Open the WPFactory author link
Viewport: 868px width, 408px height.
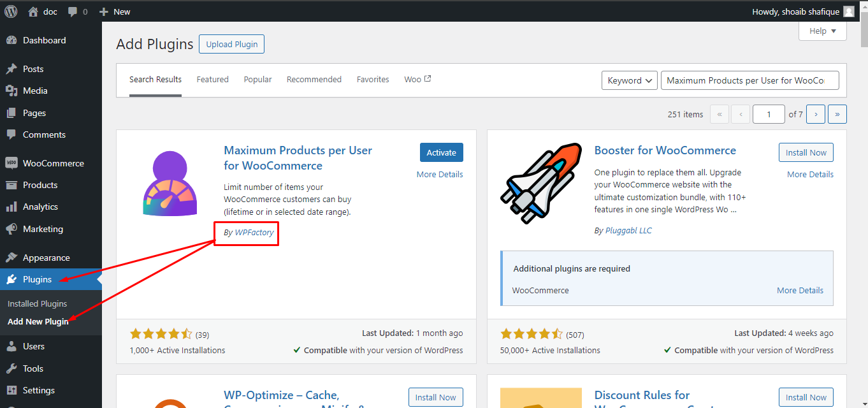tap(254, 233)
